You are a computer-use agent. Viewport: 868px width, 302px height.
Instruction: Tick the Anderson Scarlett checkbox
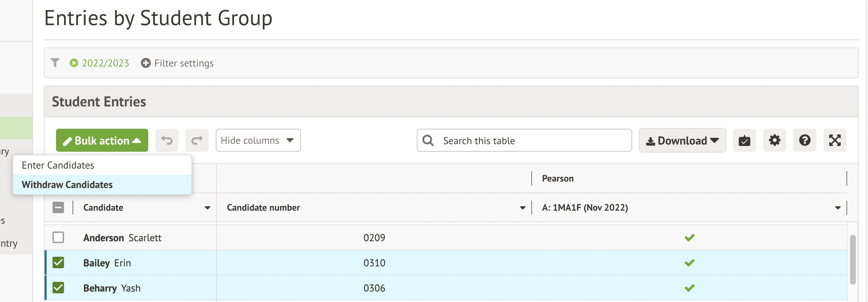tap(58, 237)
